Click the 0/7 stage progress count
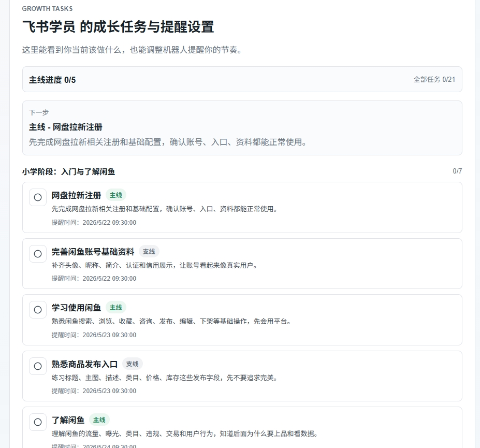 [457, 171]
